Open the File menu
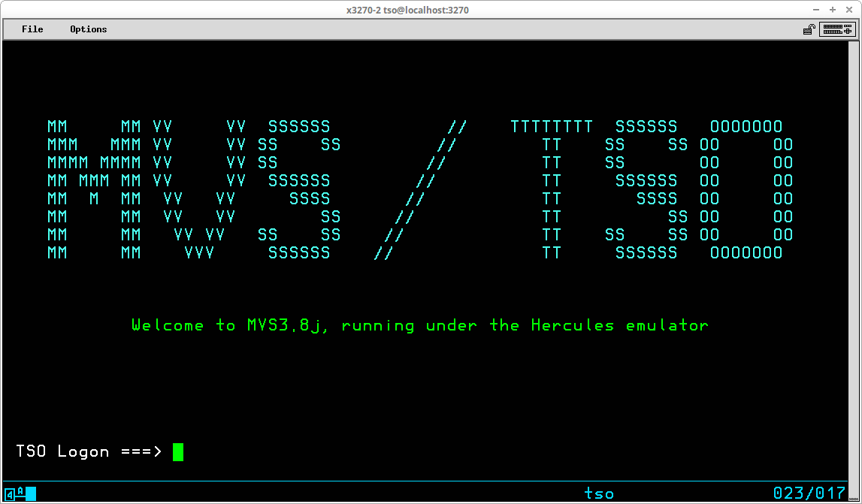 32,29
